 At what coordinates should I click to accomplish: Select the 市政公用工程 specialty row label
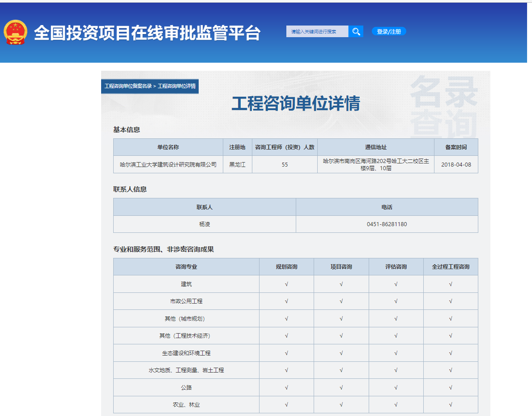pyautogui.click(x=186, y=301)
